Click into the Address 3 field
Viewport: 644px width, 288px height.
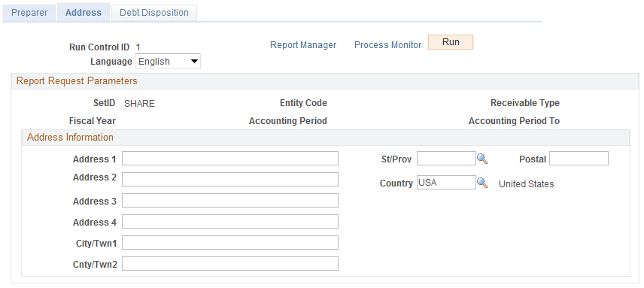(x=230, y=200)
